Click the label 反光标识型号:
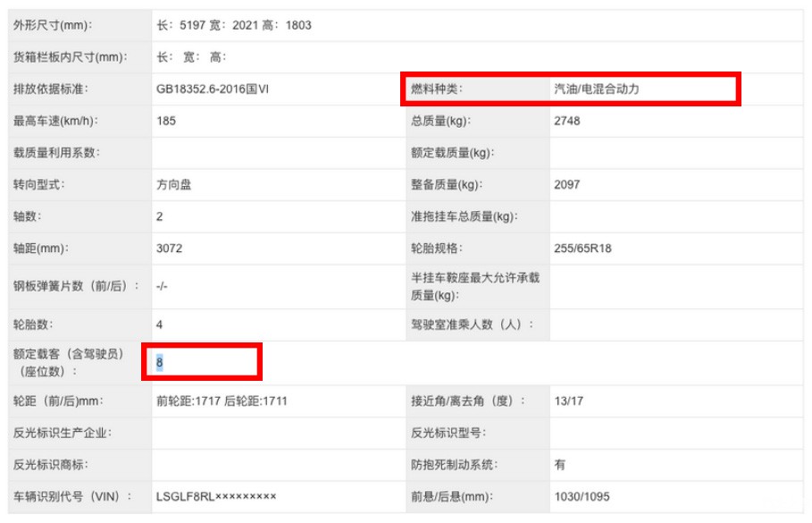 pyautogui.click(x=448, y=434)
